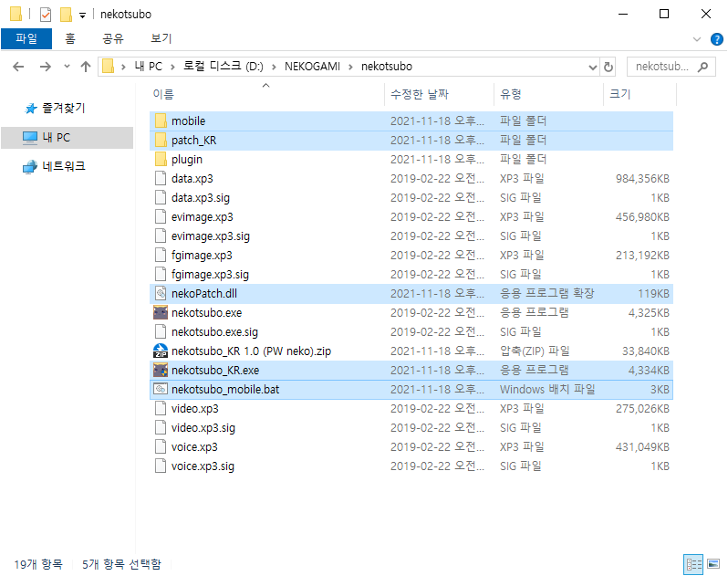728x576 pixels.
Task: Click the search magnifier icon
Action: point(703,67)
